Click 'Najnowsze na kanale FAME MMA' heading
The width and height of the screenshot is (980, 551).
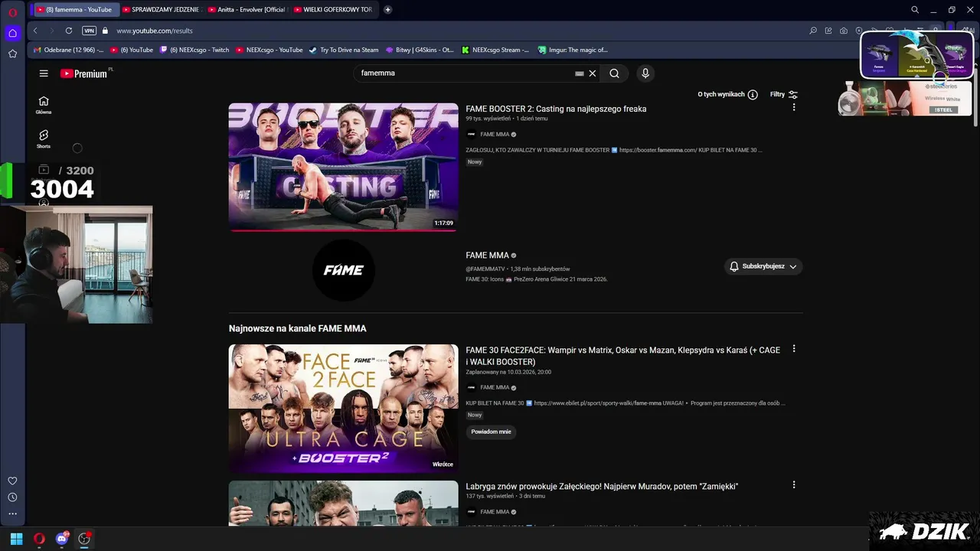297,328
